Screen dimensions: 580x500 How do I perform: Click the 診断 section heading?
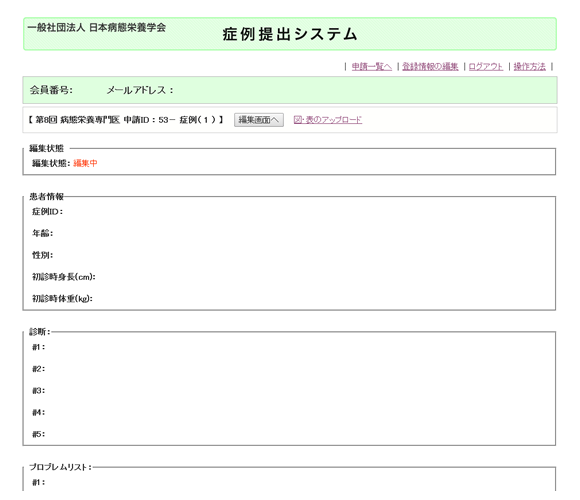tap(40, 332)
